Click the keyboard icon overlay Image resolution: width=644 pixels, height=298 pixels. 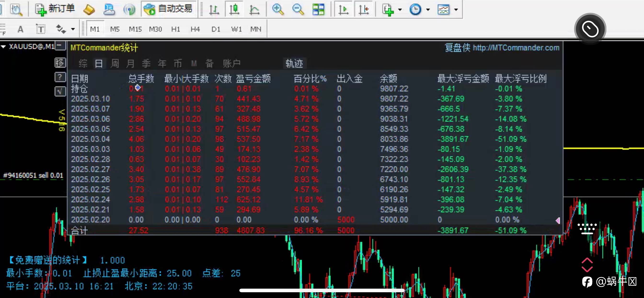[587, 229]
